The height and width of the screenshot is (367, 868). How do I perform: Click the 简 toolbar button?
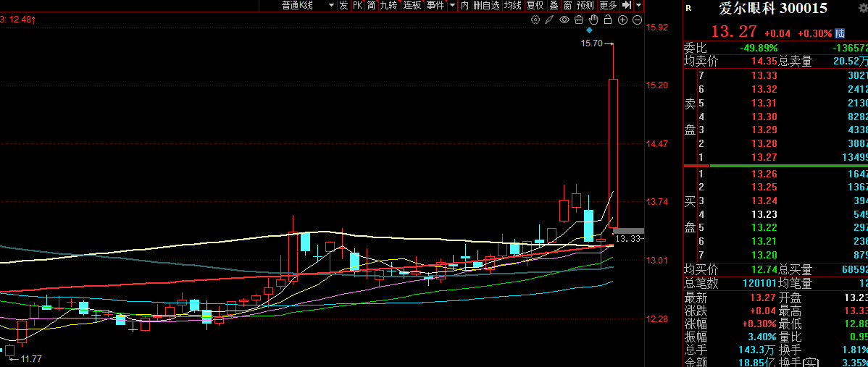click(372, 6)
